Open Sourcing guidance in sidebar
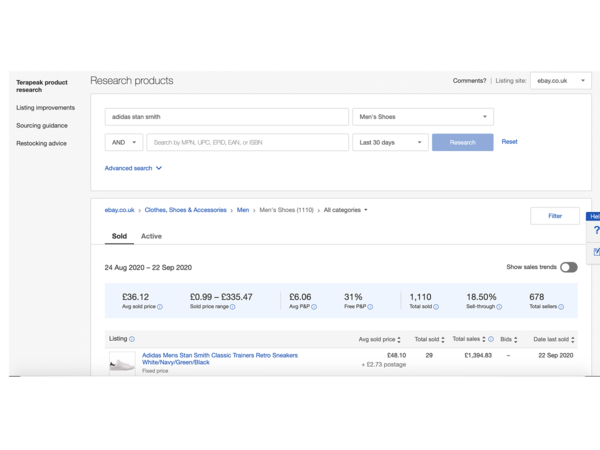 pos(42,126)
